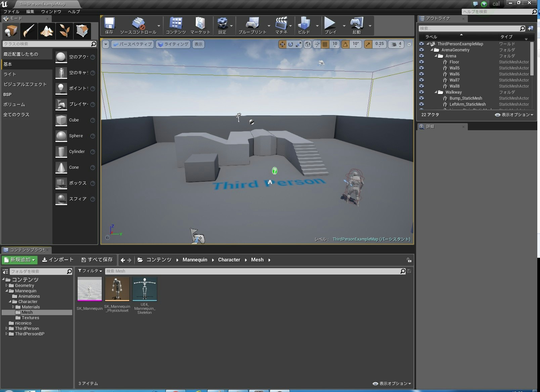This screenshot has height=392, width=540.
Task: Hide Wall7 actor via eye icon
Action: click(x=421, y=80)
